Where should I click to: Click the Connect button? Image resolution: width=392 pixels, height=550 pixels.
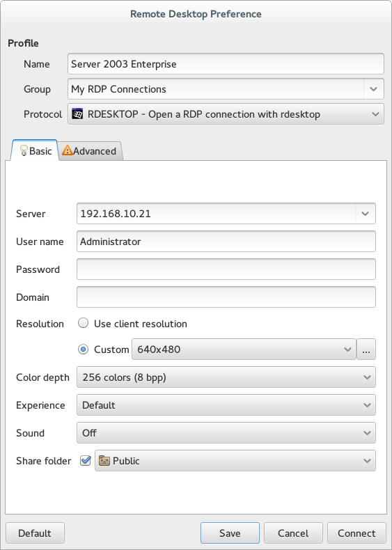(x=356, y=533)
